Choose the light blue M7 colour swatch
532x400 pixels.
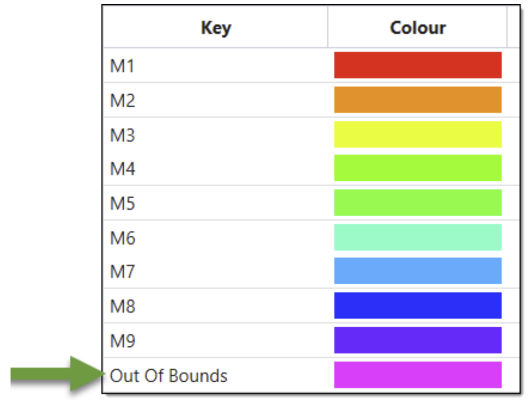point(417,271)
